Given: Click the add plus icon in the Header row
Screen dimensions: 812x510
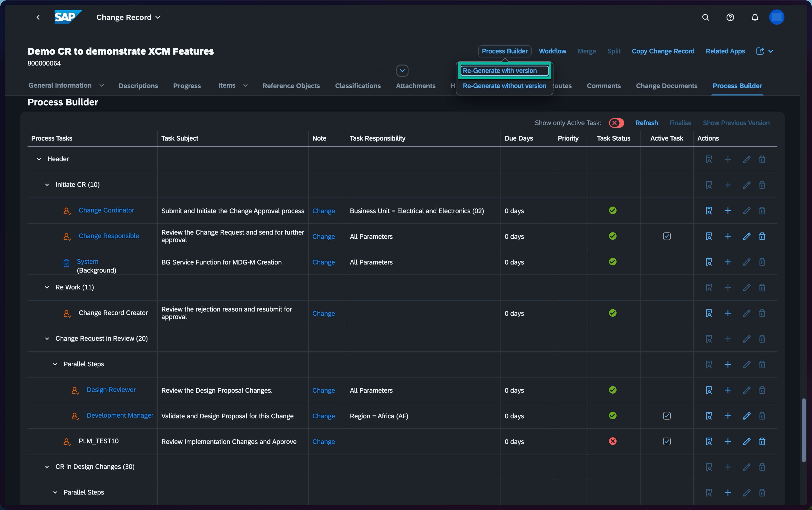Looking at the screenshot, I should pyautogui.click(x=728, y=159).
